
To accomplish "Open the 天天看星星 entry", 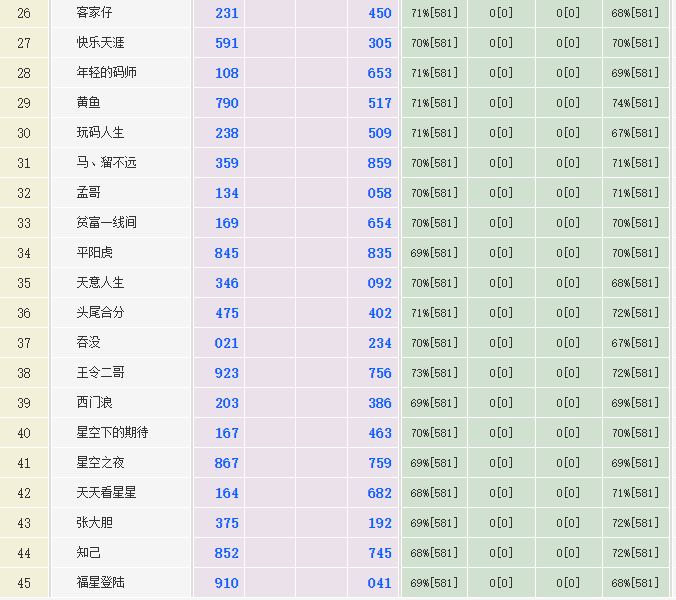I will pyautogui.click(x=107, y=493).
